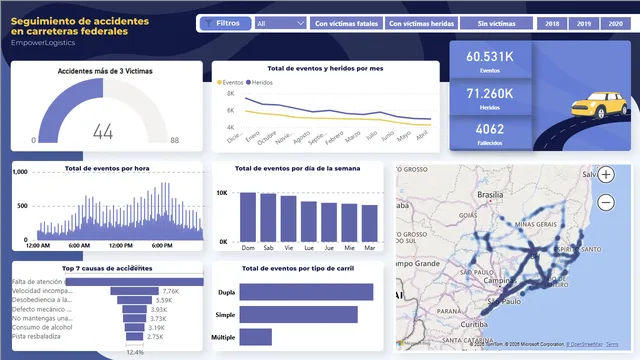The image size is (640, 360).
Task: Filter by Con víctimas heridas
Action: click(x=421, y=23)
